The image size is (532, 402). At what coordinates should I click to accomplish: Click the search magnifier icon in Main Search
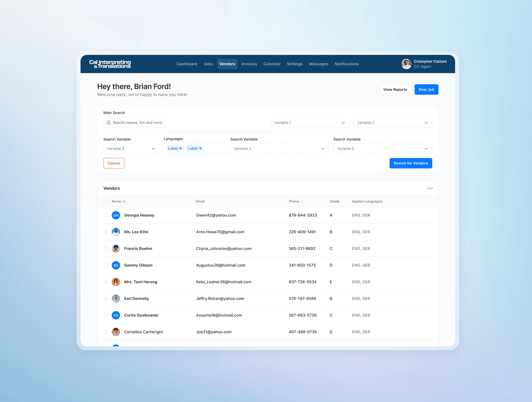click(109, 122)
